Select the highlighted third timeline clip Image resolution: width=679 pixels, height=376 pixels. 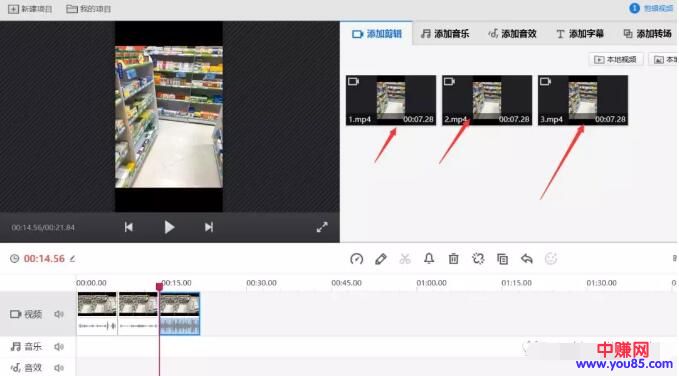180,314
